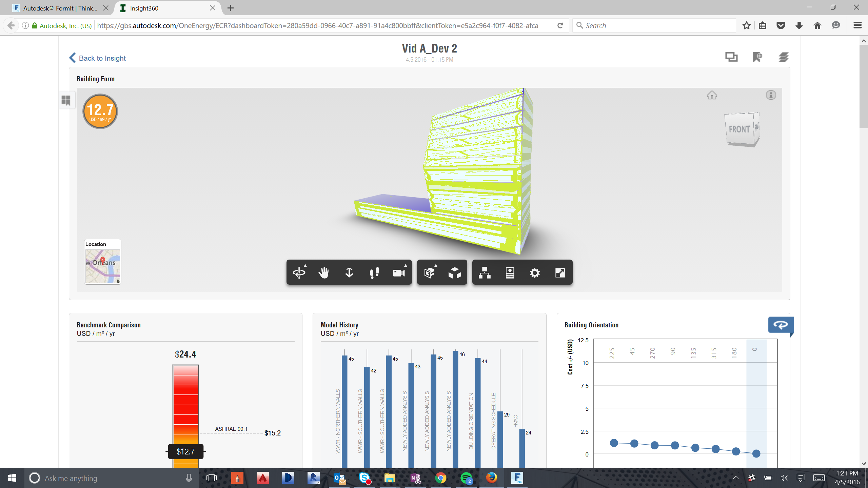This screenshot has height=488, width=868.
Task: Open viewer Settings gear
Action: click(535, 272)
